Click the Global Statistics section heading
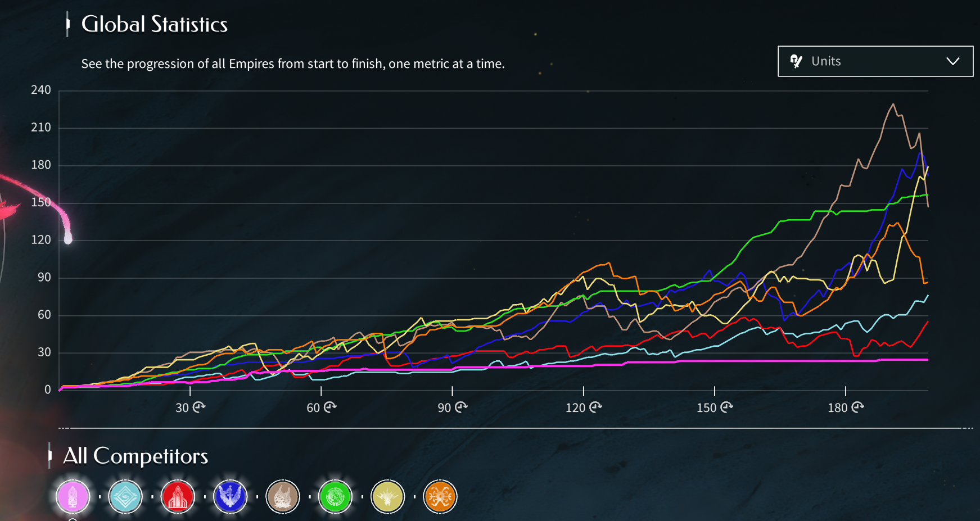 154,25
